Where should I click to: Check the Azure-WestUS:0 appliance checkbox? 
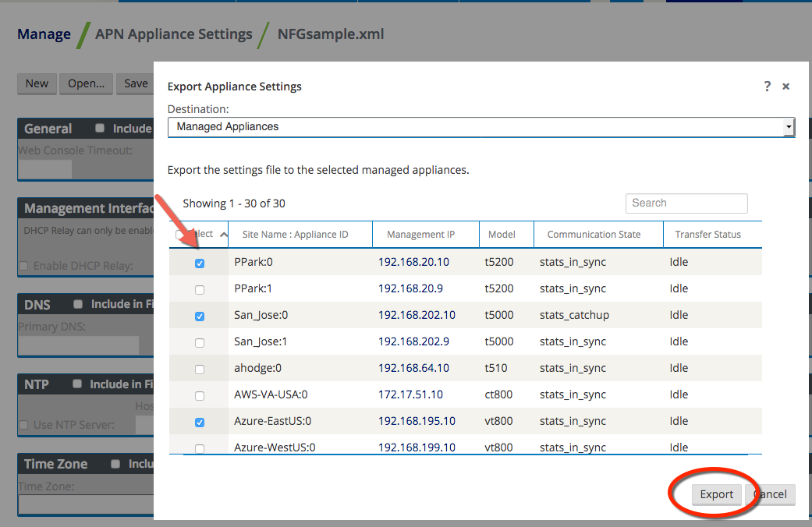pyautogui.click(x=200, y=449)
